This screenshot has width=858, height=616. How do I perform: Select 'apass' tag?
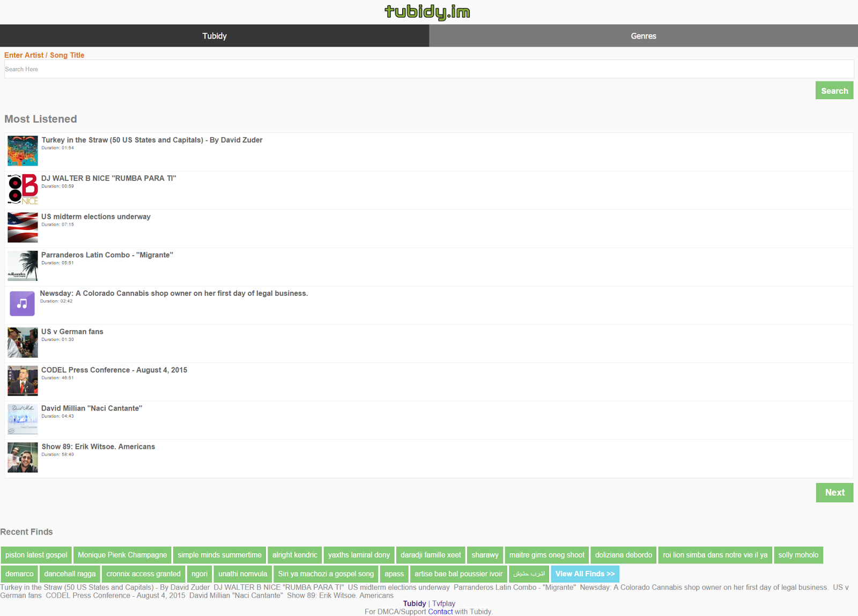[394, 574]
